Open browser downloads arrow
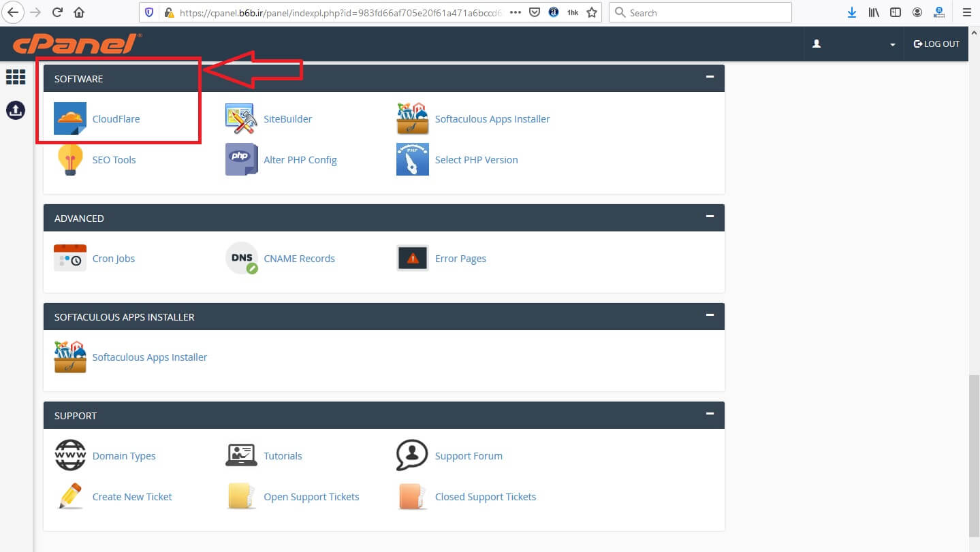 click(x=852, y=12)
